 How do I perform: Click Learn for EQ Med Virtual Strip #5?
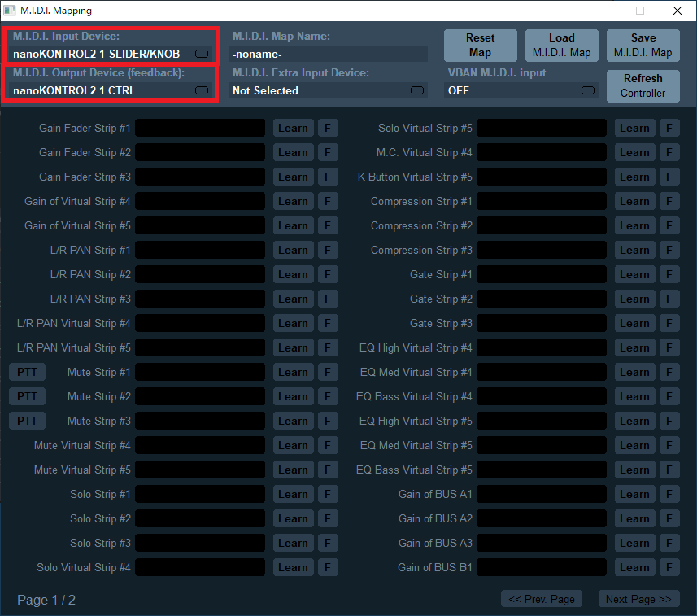click(634, 446)
